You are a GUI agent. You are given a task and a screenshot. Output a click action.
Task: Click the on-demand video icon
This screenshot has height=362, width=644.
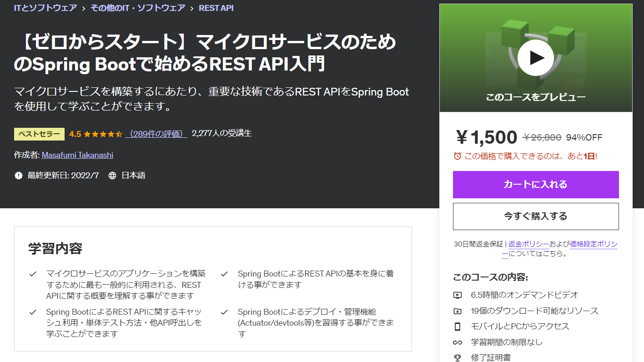458,295
